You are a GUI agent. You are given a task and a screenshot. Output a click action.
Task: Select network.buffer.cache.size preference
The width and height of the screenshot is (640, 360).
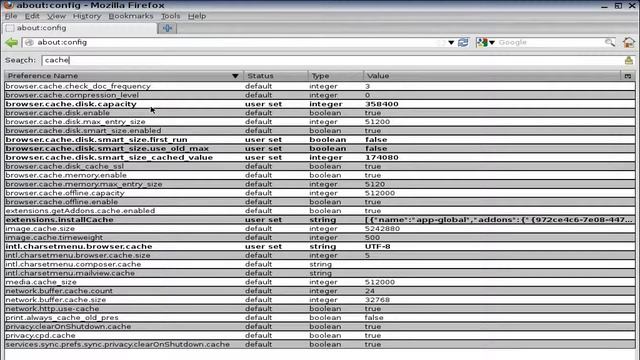(x=320, y=300)
